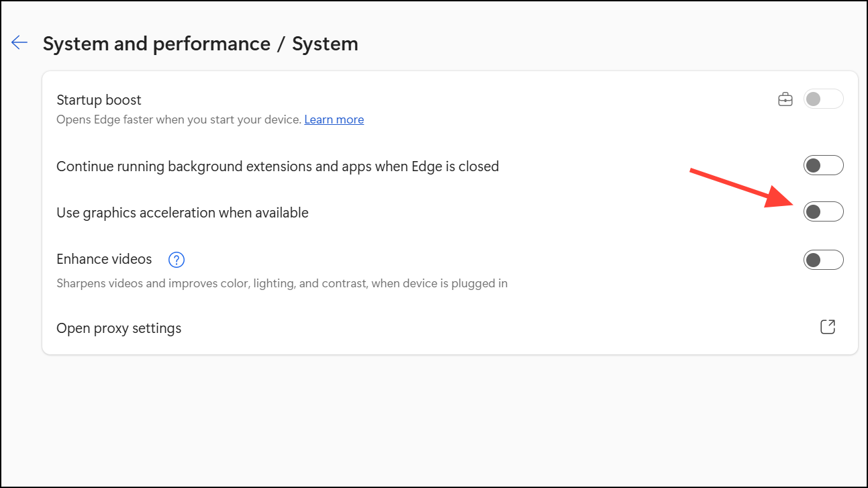Click the Enhance videos label
Viewport: 868px width, 488px height.
104,259
